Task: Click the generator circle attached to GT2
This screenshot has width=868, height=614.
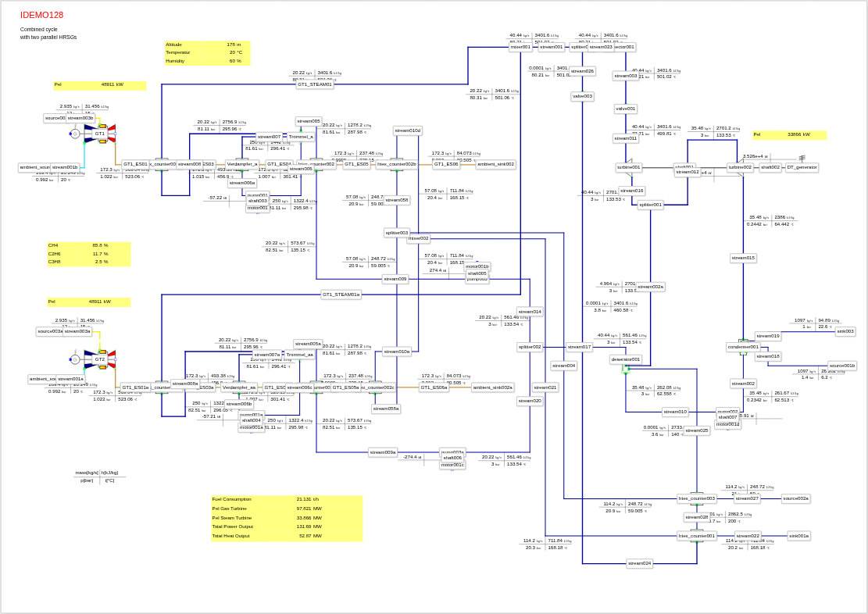Action: coord(75,359)
